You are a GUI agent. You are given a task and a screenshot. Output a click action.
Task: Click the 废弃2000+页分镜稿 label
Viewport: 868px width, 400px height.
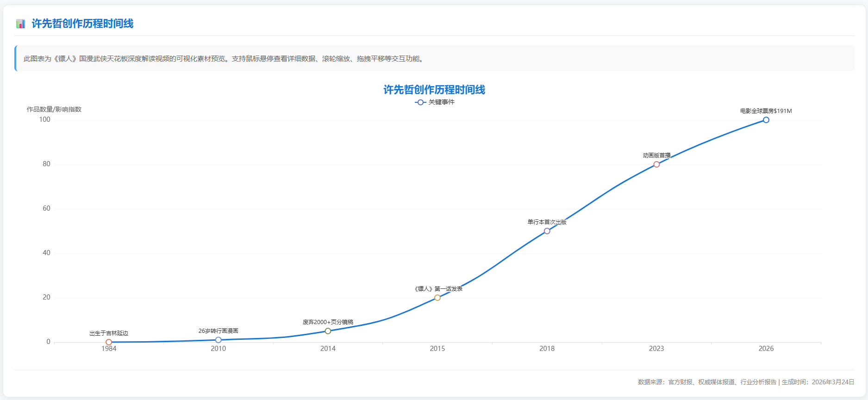(328, 322)
